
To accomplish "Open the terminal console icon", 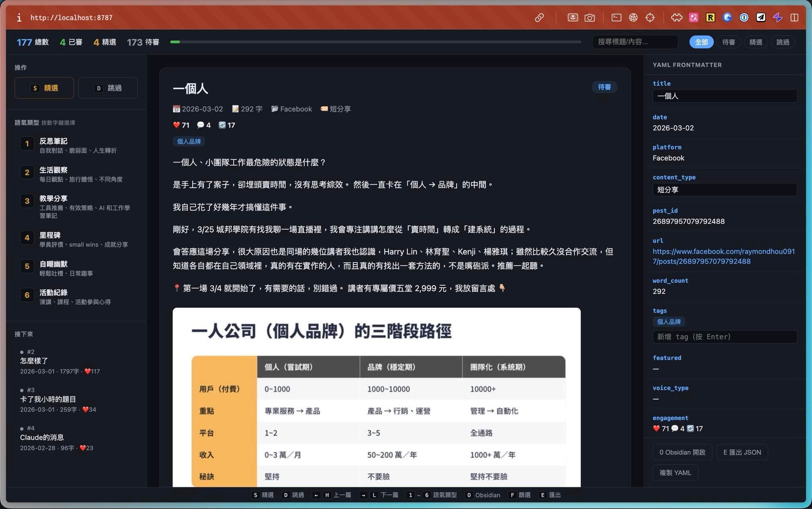I will point(616,17).
